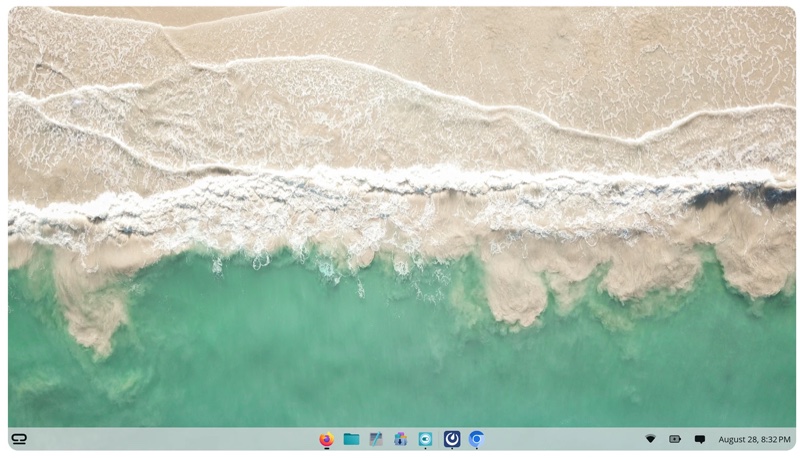Open the teal toggle-switch settings app
Screen dimensions: 800x458
pyautogui.click(x=426, y=439)
